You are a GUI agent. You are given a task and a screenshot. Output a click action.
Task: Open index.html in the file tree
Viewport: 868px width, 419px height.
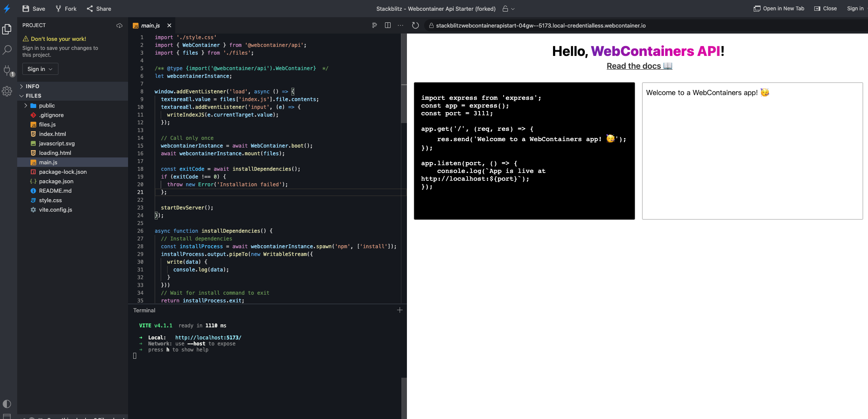click(x=73, y=134)
